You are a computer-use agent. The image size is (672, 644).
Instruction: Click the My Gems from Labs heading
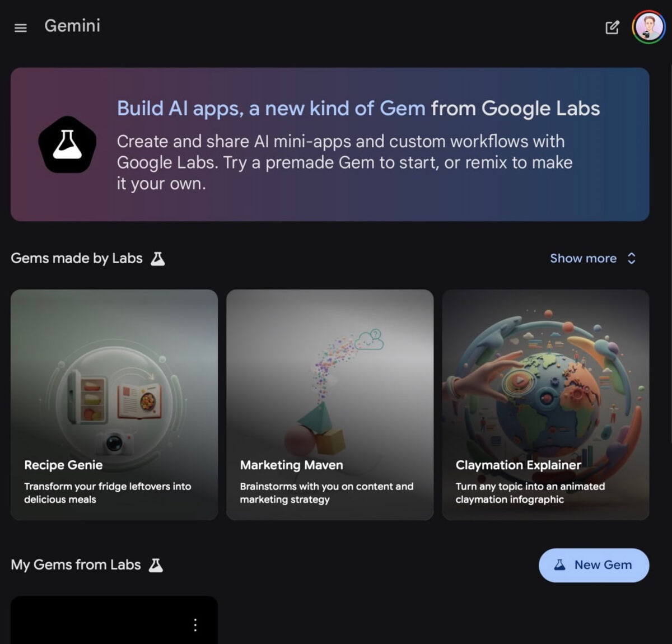[x=76, y=565]
